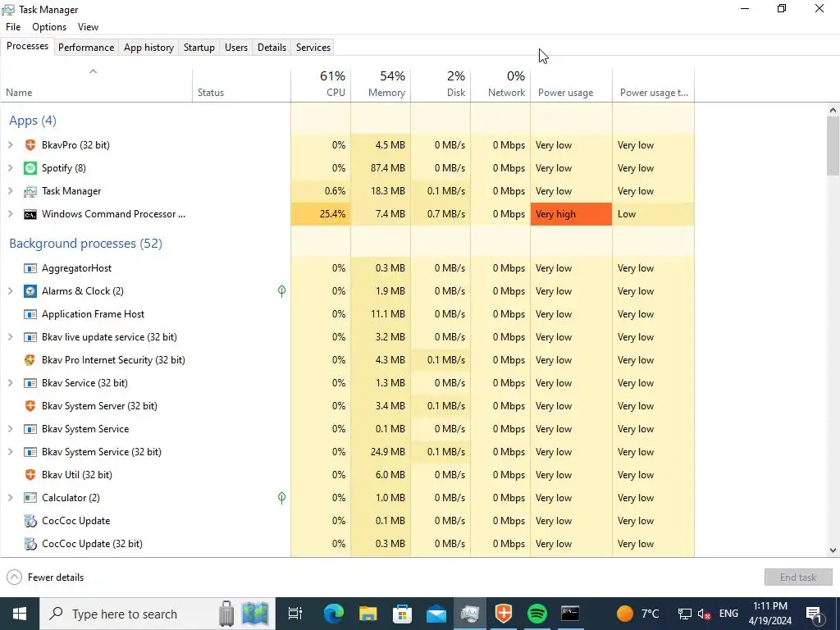Open File Explorer from taskbar
The height and width of the screenshot is (630, 840).
coord(368,614)
